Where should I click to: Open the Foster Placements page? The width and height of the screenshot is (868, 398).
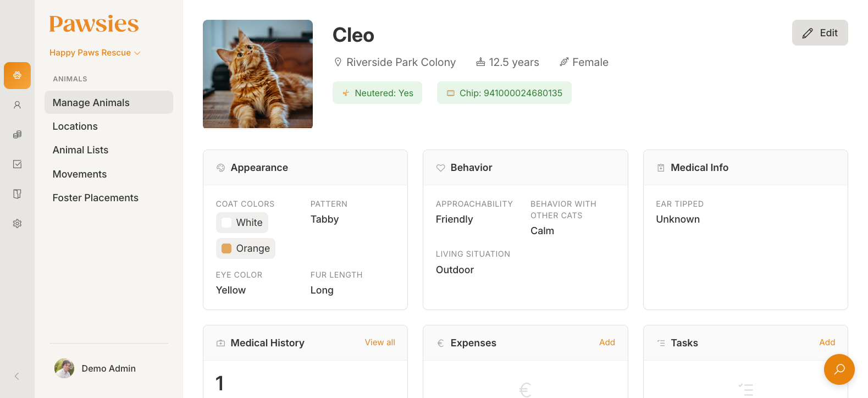tap(95, 197)
